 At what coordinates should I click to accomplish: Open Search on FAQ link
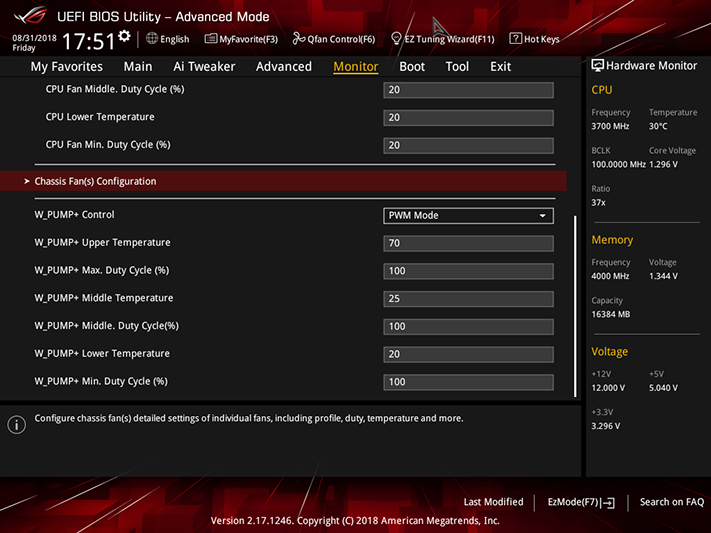click(x=672, y=502)
